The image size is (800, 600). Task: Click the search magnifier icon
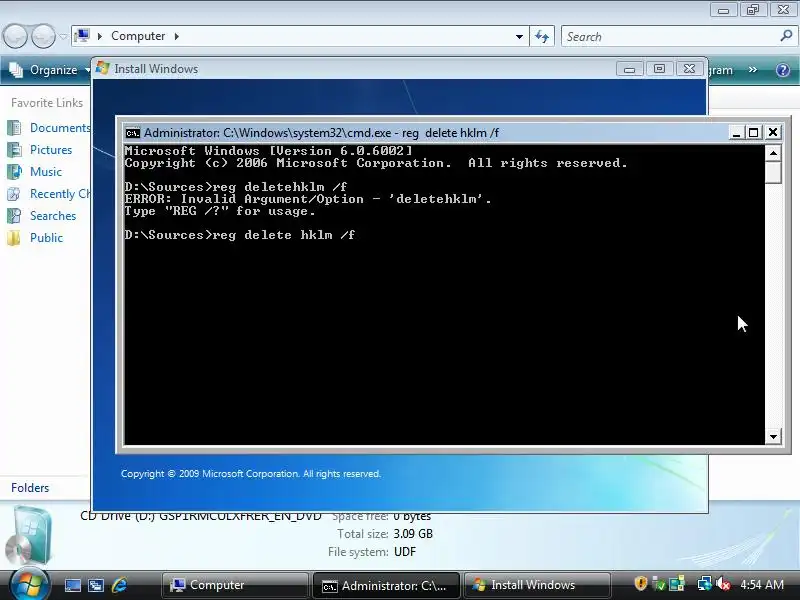(786, 36)
